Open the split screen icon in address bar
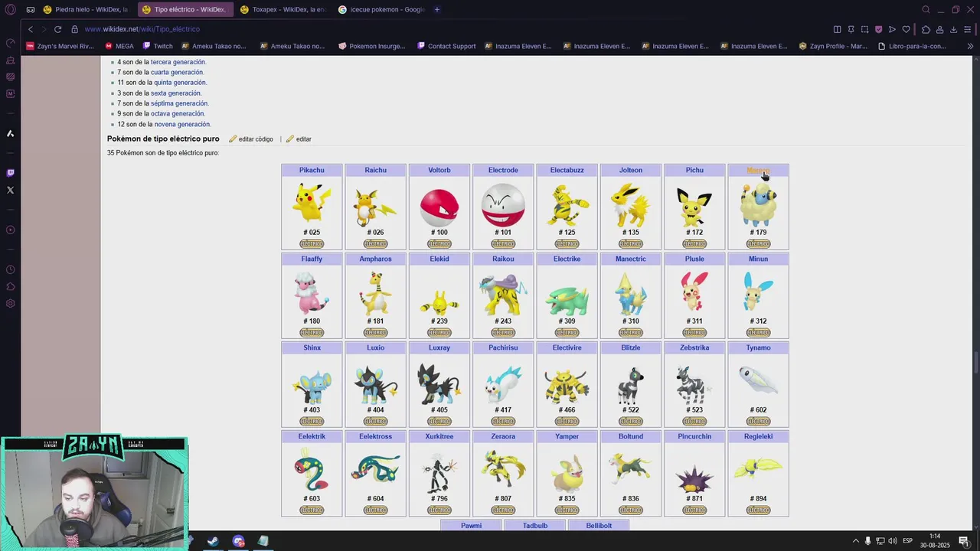Image resolution: width=980 pixels, height=551 pixels. [x=837, y=29]
